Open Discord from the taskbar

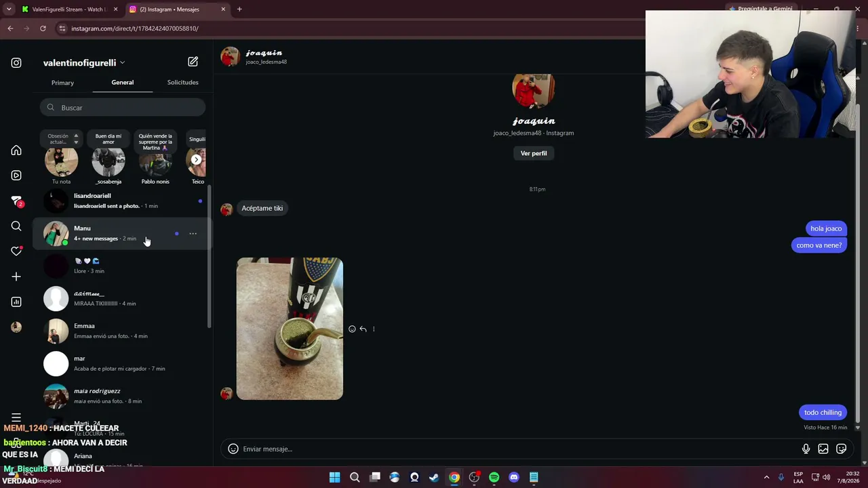coord(514,477)
